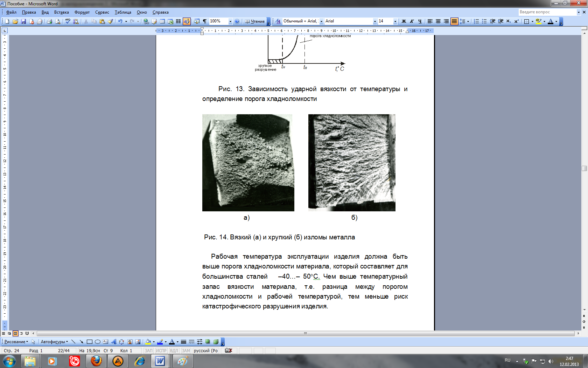Click the Insert Table icon
The image size is (588, 368).
point(162,21)
